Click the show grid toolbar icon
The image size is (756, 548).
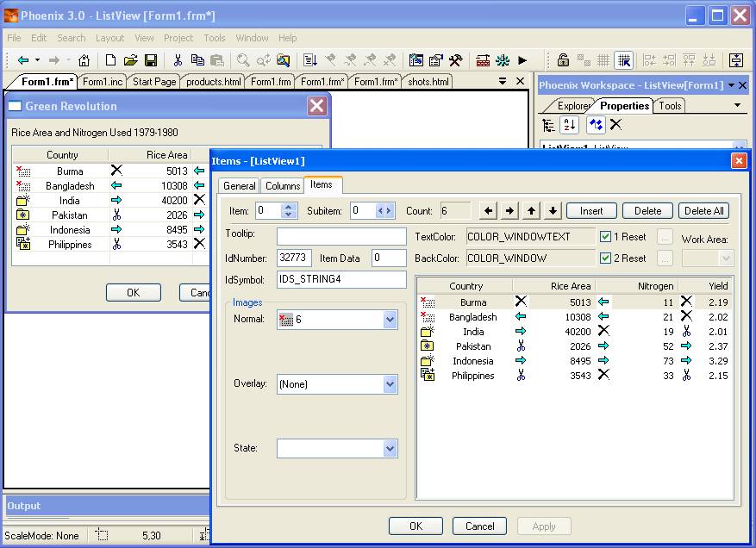(x=603, y=60)
